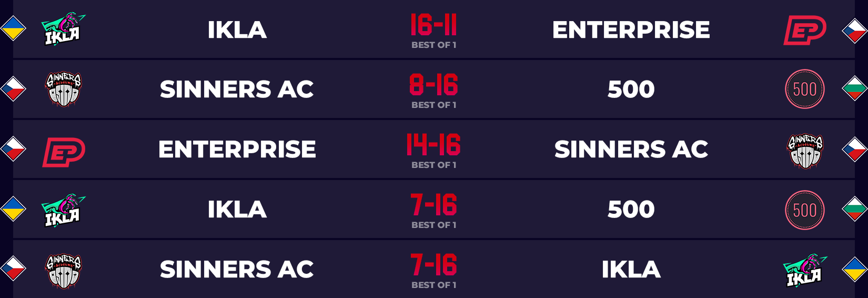Select team name 500 in the fourth row
The height and width of the screenshot is (298, 868).
[631, 210]
